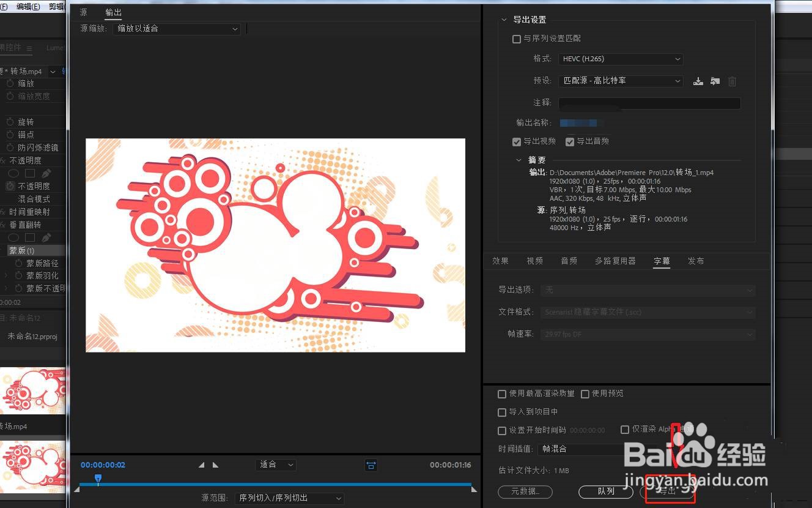Toggle the stopwatch next to 蒙版羽化
The width and height of the screenshot is (812, 508).
click(19, 276)
